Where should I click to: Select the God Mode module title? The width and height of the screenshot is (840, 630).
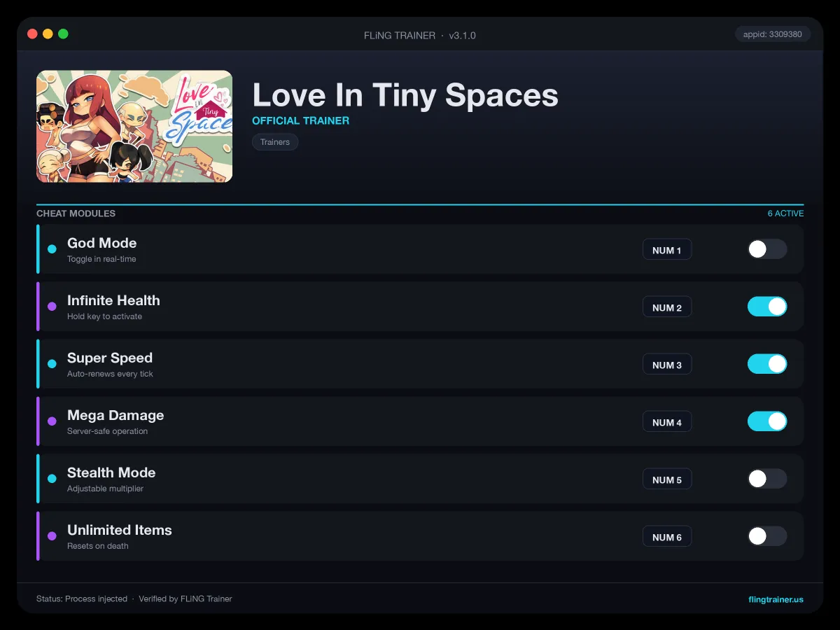101,243
